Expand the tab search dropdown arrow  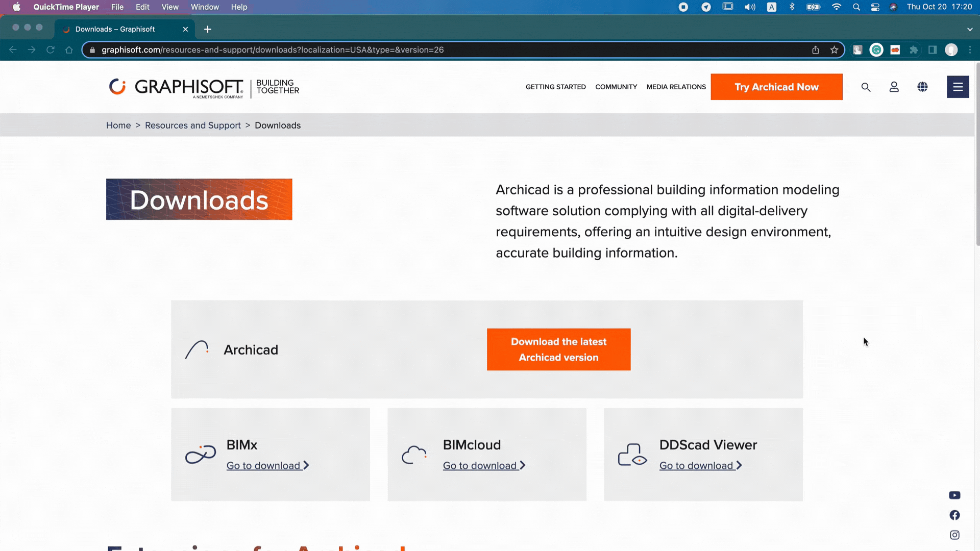coord(970,29)
